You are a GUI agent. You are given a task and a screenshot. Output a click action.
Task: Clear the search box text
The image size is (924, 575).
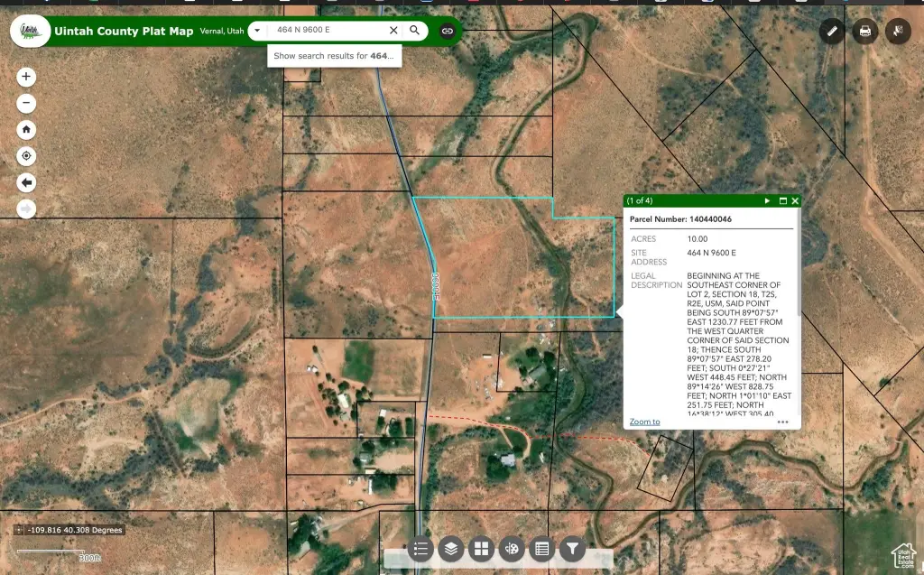point(393,30)
